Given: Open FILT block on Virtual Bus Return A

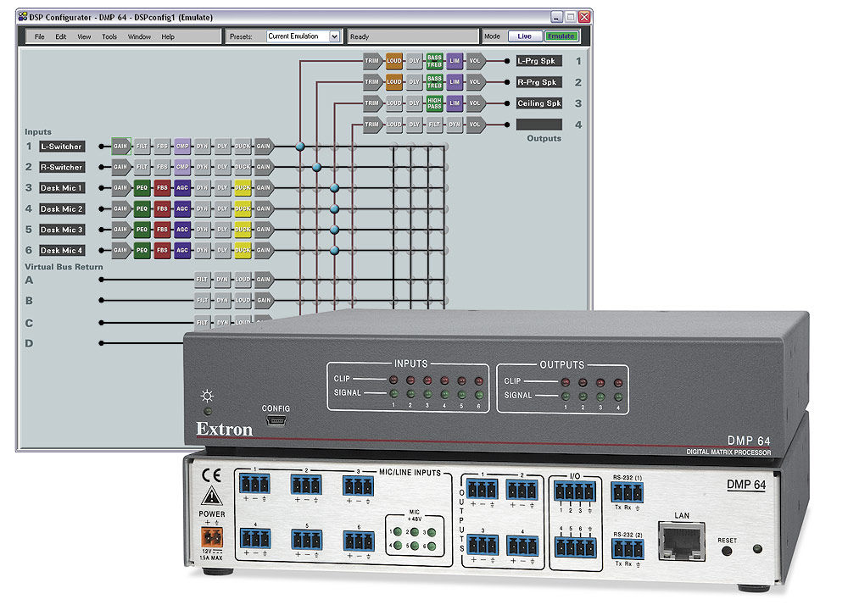Looking at the screenshot, I should 203,280.
